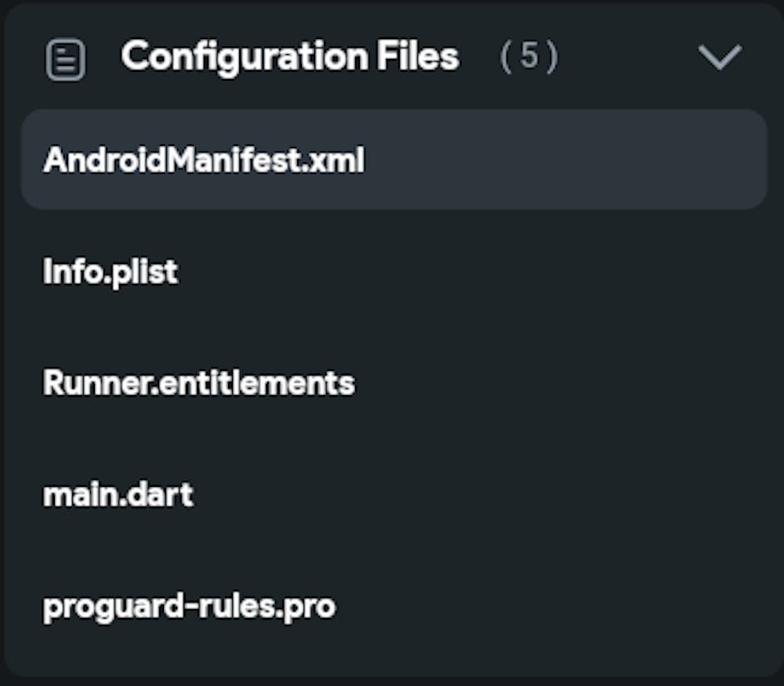Click the Configuration Files header title

click(289, 56)
